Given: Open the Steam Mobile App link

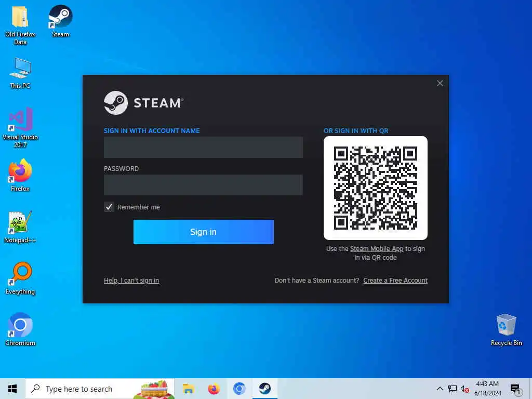Looking at the screenshot, I should 377,249.
